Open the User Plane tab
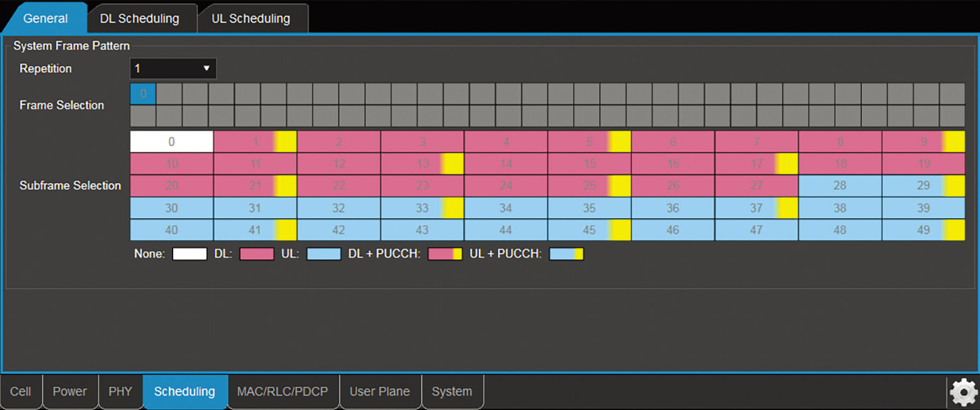 (x=379, y=391)
